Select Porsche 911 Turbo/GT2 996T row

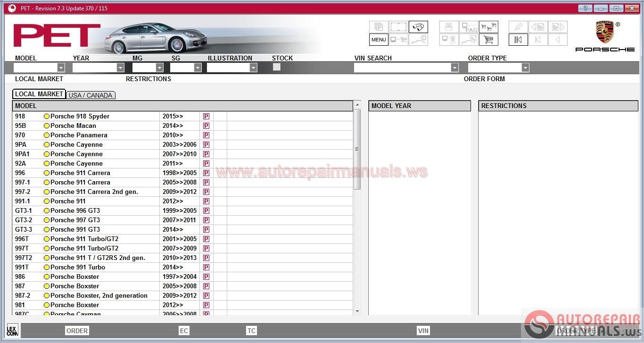point(182,239)
